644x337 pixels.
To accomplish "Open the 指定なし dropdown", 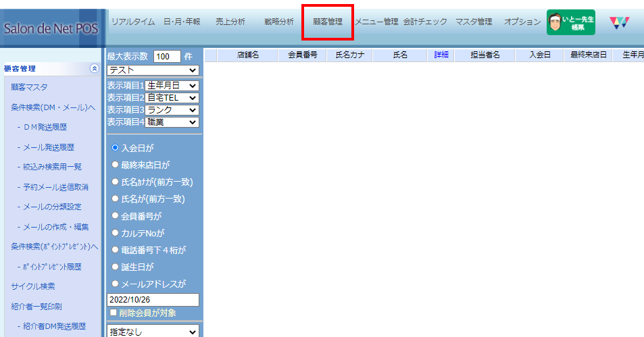I will (153, 332).
